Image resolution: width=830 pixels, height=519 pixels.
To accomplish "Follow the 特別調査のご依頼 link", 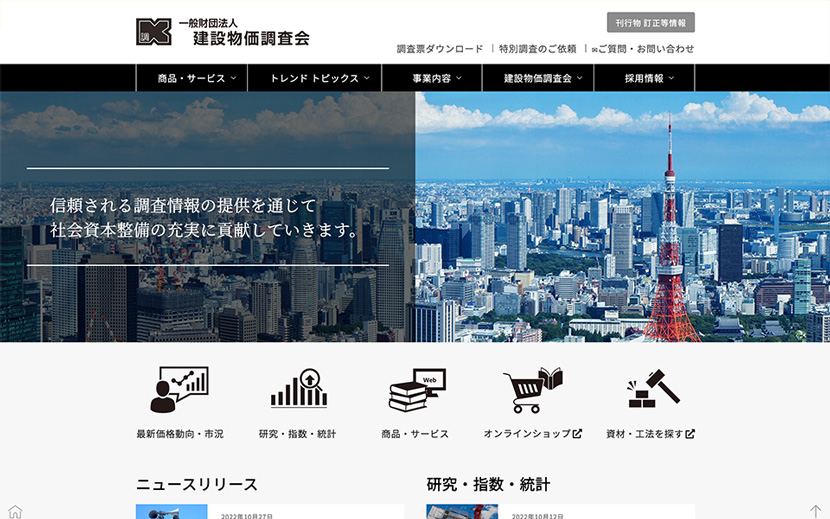I will click(537, 49).
